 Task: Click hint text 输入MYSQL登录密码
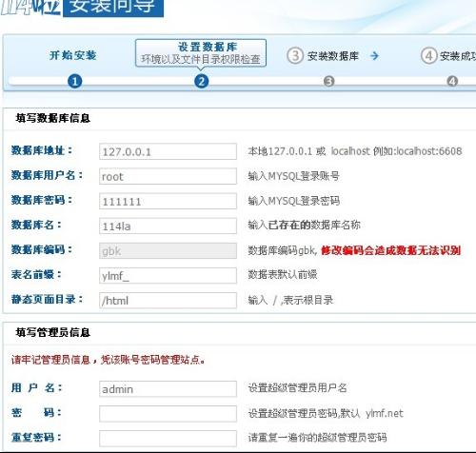(293, 201)
